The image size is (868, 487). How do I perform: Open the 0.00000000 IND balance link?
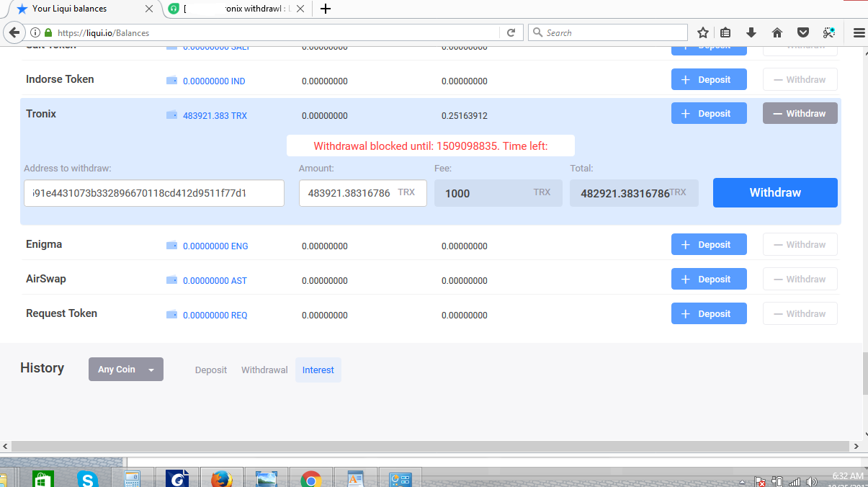(x=214, y=81)
